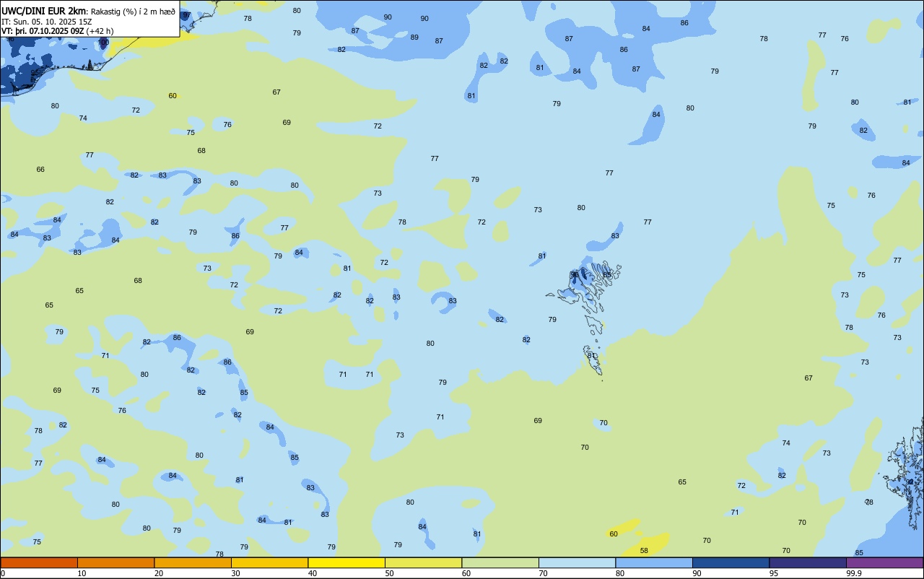The image size is (924, 579).
Task: Select the 40–50 bright yellow legend band
Action: click(x=346, y=562)
